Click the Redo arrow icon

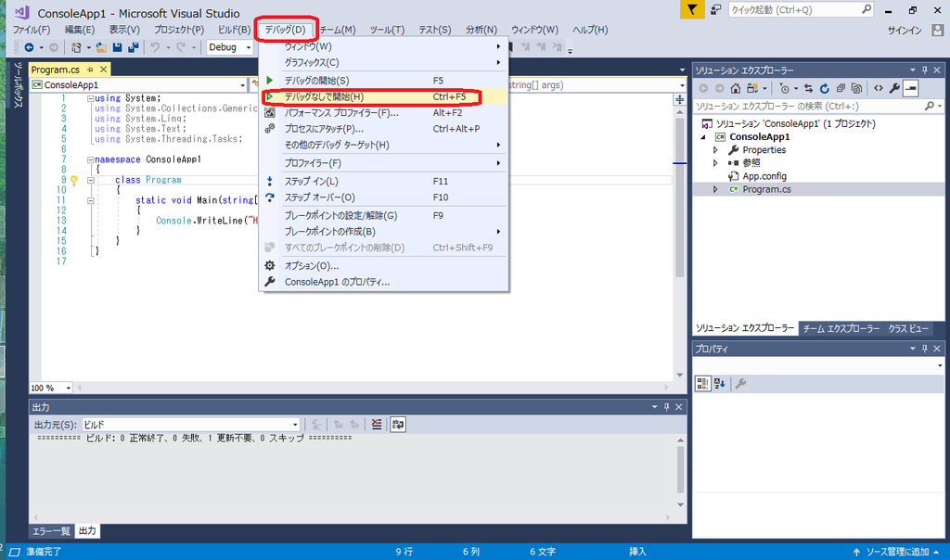pyautogui.click(x=181, y=47)
